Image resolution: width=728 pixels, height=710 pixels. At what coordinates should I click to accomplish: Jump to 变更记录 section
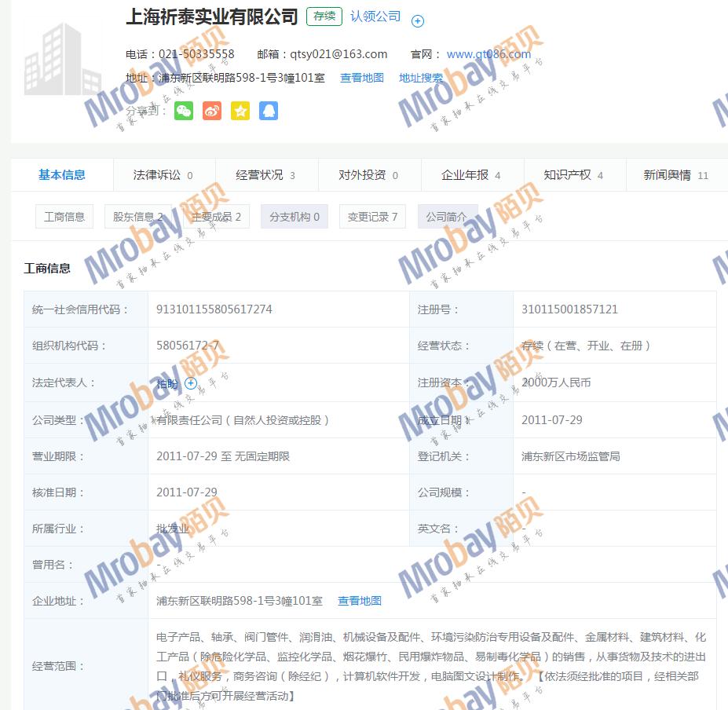[372, 217]
